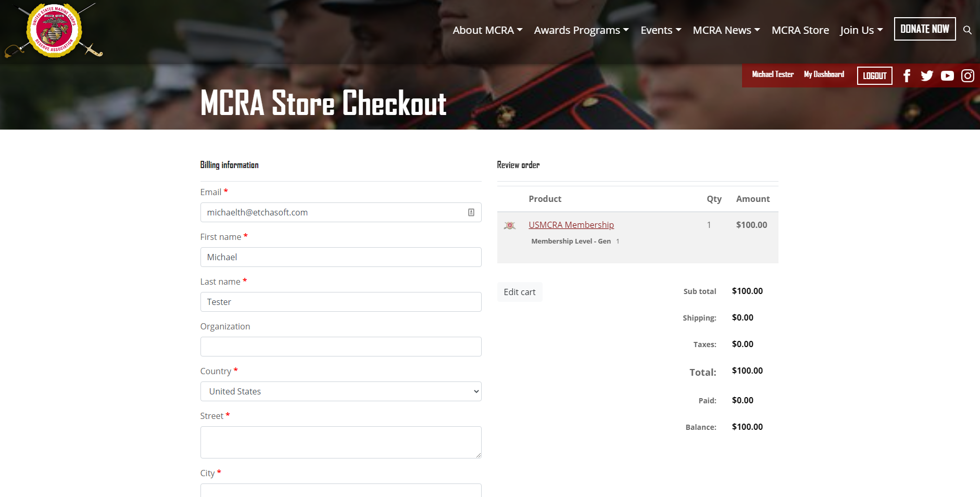980x497 pixels.
Task: Open the USMCRA Membership product link
Action: tap(571, 225)
